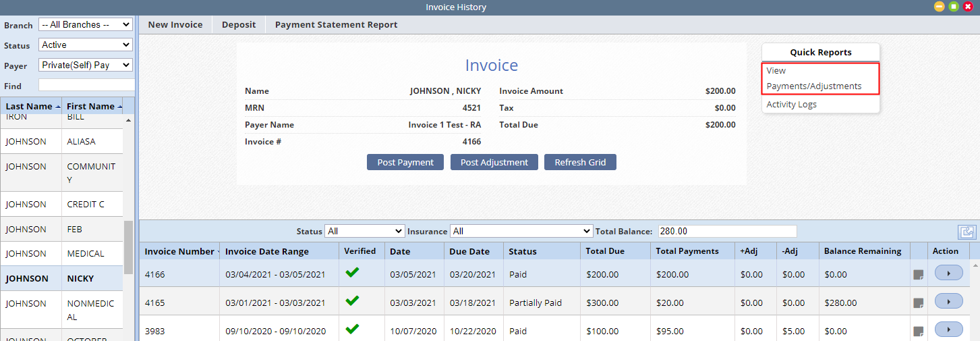This screenshot has height=341, width=980.
Task: Click the export grid icon
Action: pos(967,232)
